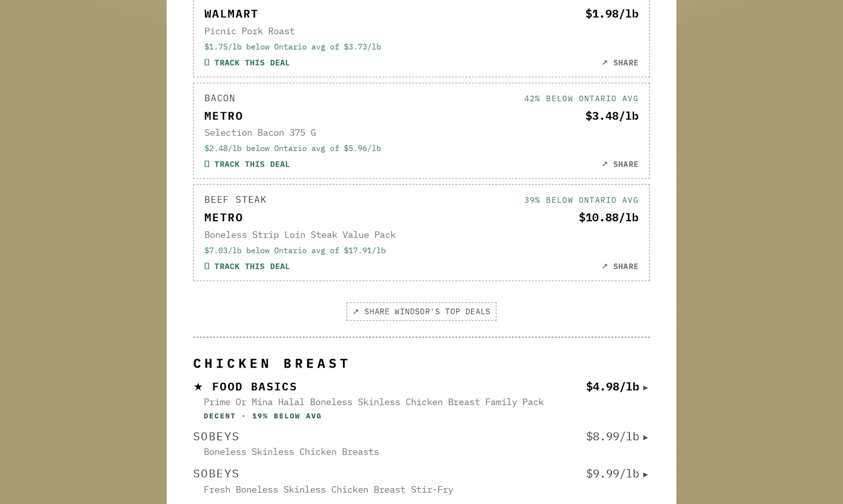This screenshot has width=843, height=504.
Task: Toggle Track This Deal for Metro bacon
Action: coord(247,164)
